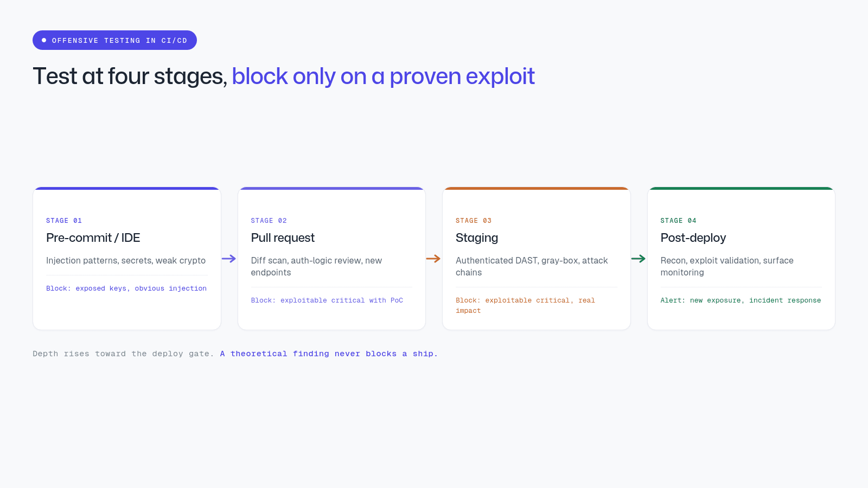The width and height of the screenshot is (868, 488).
Task: Click the STAGE 01 label
Action: pyautogui.click(x=64, y=221)
